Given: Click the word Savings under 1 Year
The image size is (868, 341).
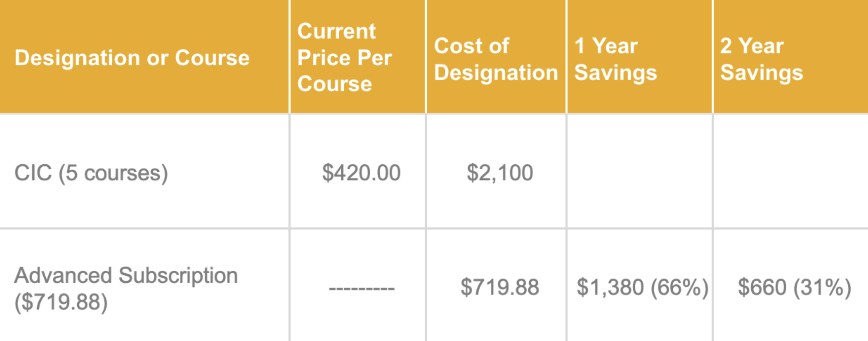Looking at the screenshot, I should 616,73.
